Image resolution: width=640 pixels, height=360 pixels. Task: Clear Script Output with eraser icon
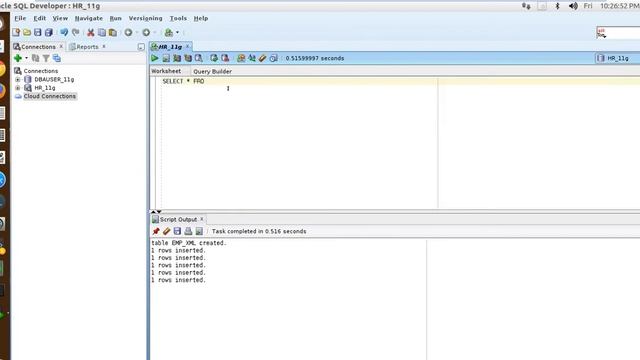pos(167,231)
